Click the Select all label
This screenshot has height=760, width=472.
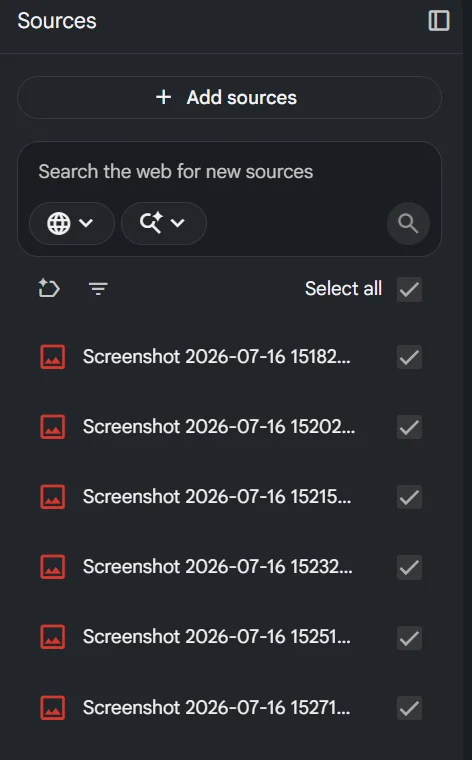point(343,289)
